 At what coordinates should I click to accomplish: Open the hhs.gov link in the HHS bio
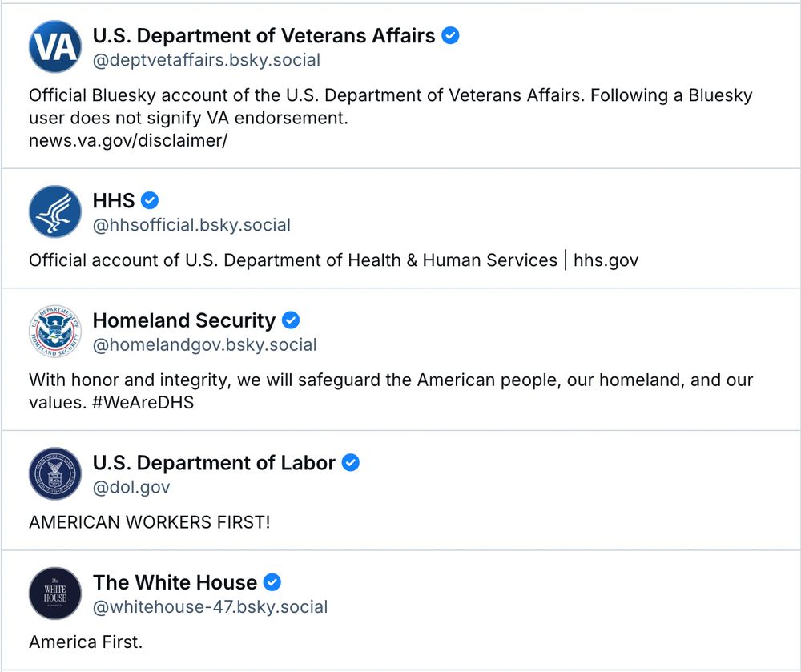tap(606, 260)
